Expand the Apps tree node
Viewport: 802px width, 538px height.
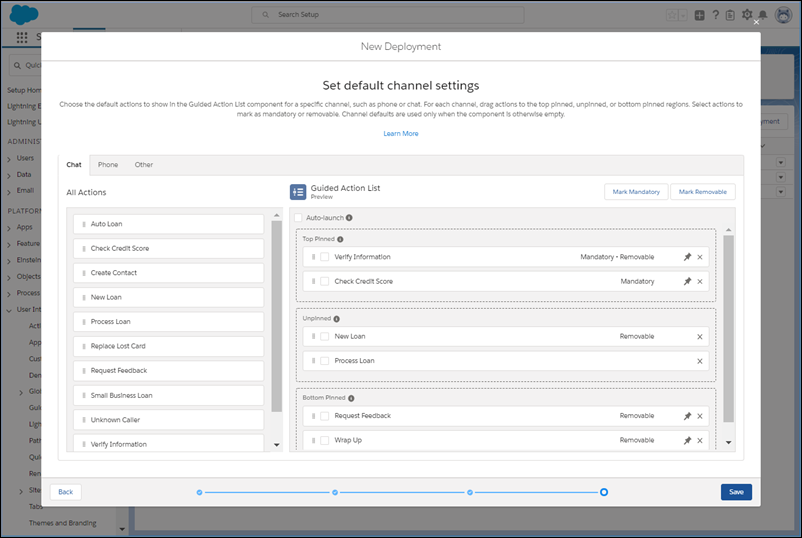[x=9, y=228]
